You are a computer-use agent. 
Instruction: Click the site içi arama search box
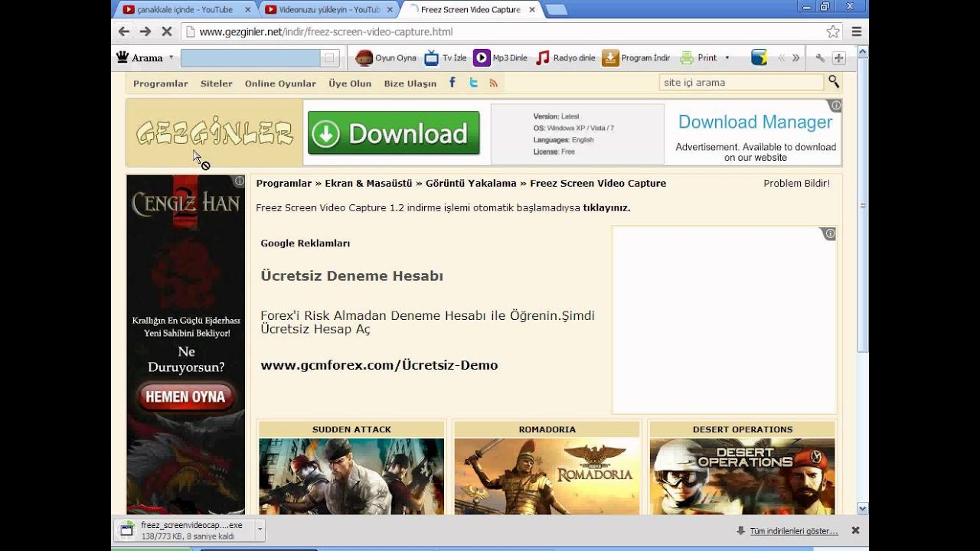coord(741,82)
